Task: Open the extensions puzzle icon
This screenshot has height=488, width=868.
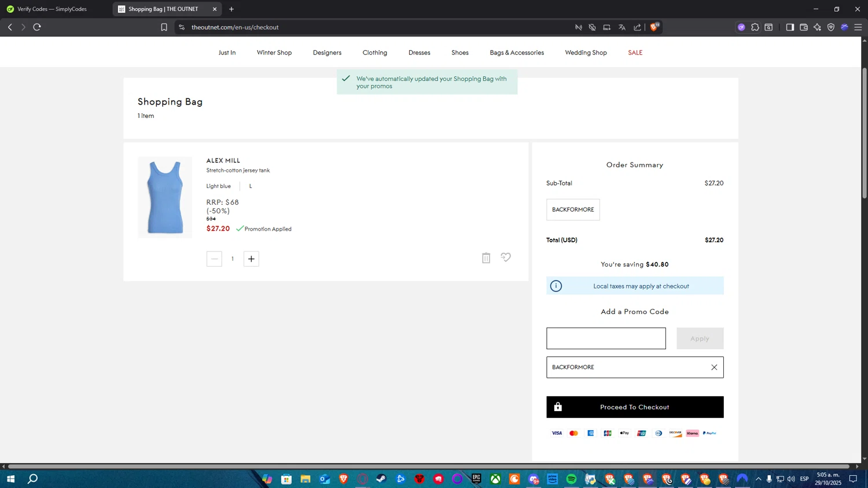Action: [755, 27]
